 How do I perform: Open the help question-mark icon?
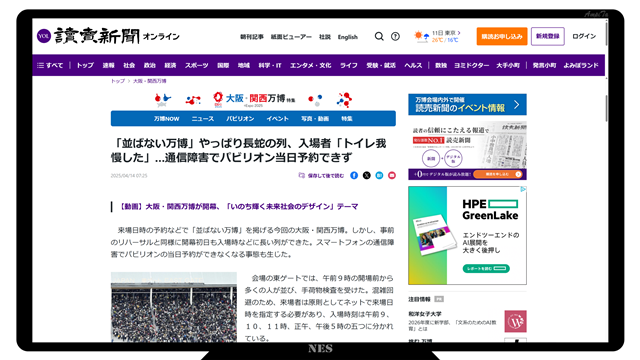pyautogui.click(x=395, y=36)
